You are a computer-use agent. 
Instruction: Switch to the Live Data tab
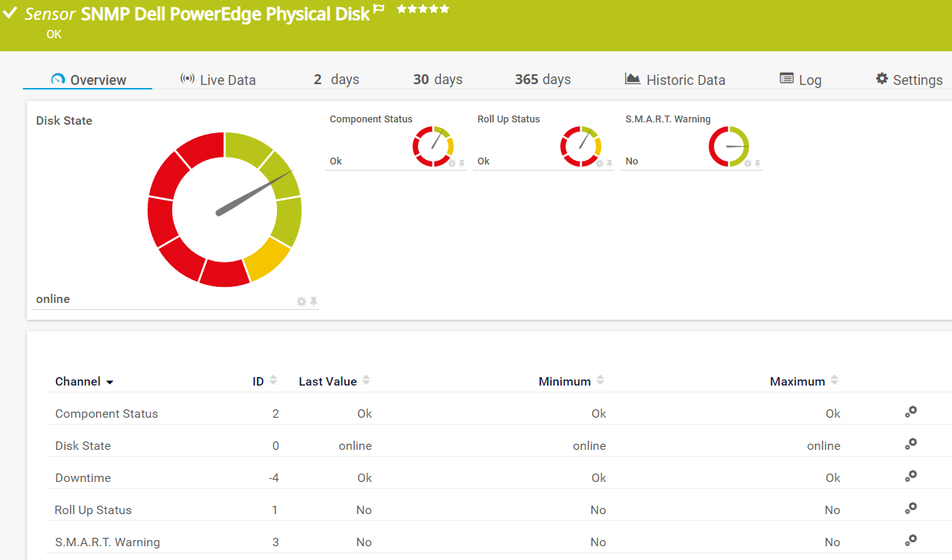(218, 80)
